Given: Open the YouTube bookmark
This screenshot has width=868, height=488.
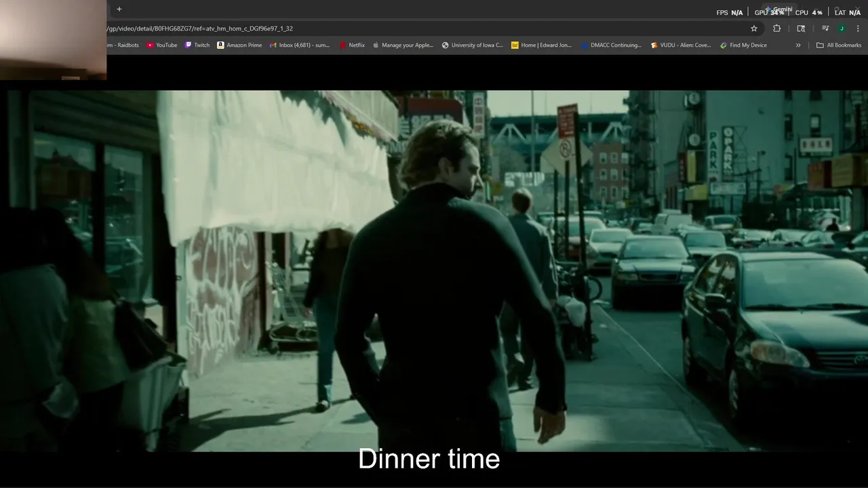Looking at the screenshot, I should [162, 45].
